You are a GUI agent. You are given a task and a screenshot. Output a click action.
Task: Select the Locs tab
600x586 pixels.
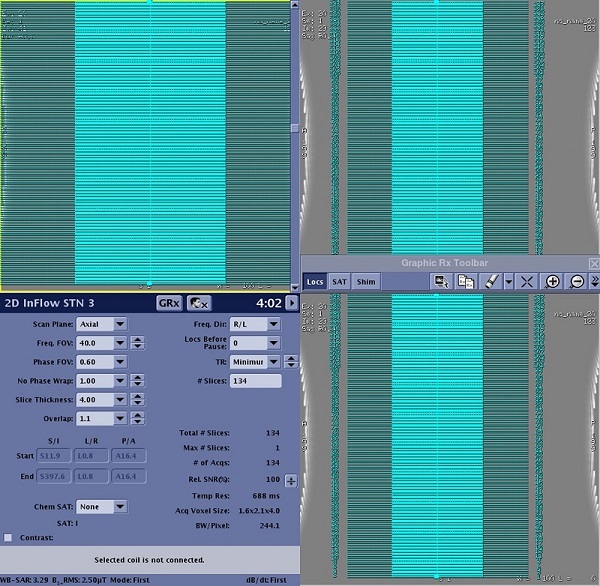point(315,282)
